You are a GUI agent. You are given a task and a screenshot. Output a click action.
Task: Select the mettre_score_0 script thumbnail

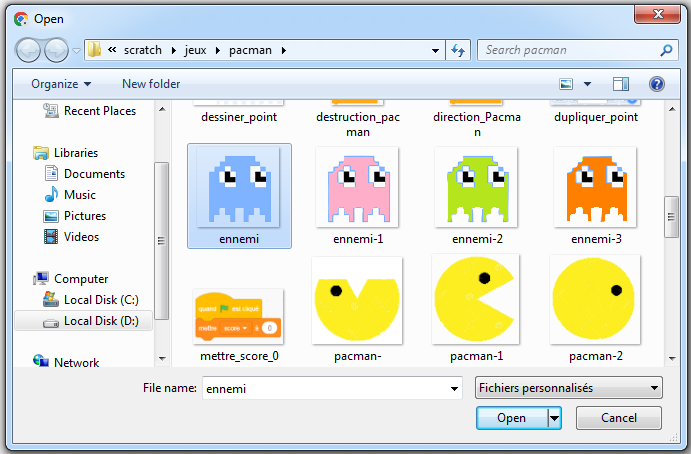click(238, 316)
